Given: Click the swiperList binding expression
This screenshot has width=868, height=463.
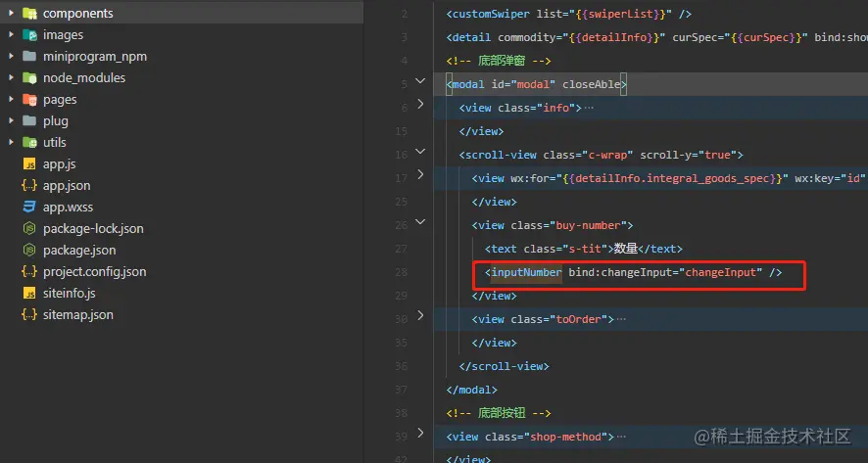Looking at the screenshot, I should click(620, 14).
